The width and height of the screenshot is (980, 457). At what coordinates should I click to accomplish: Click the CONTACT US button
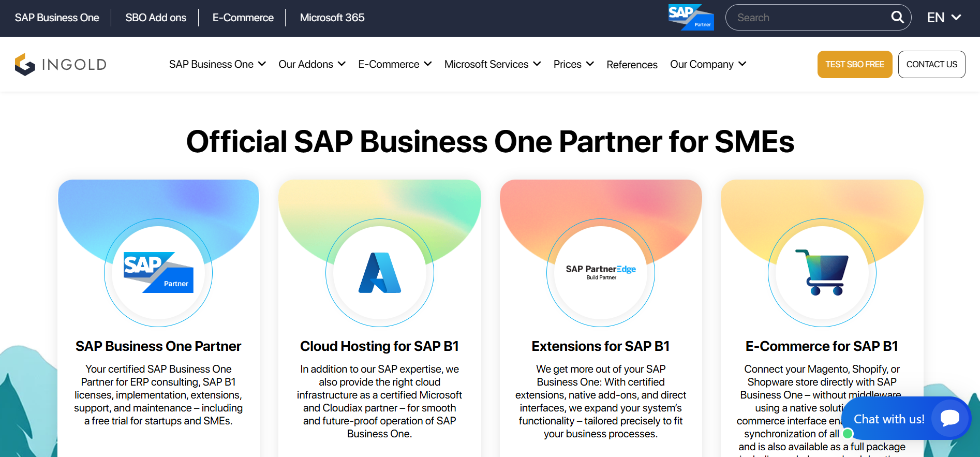click(x=931, y=64)
